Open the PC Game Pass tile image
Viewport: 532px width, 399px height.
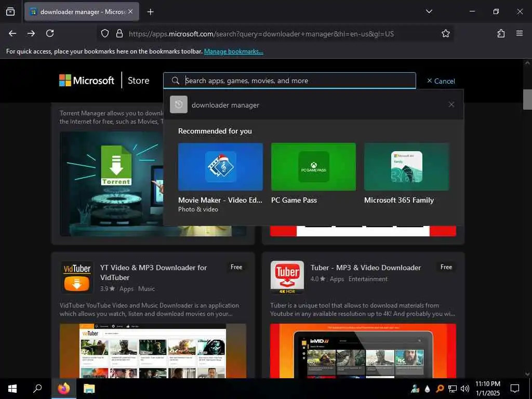[x=313, y=167]
